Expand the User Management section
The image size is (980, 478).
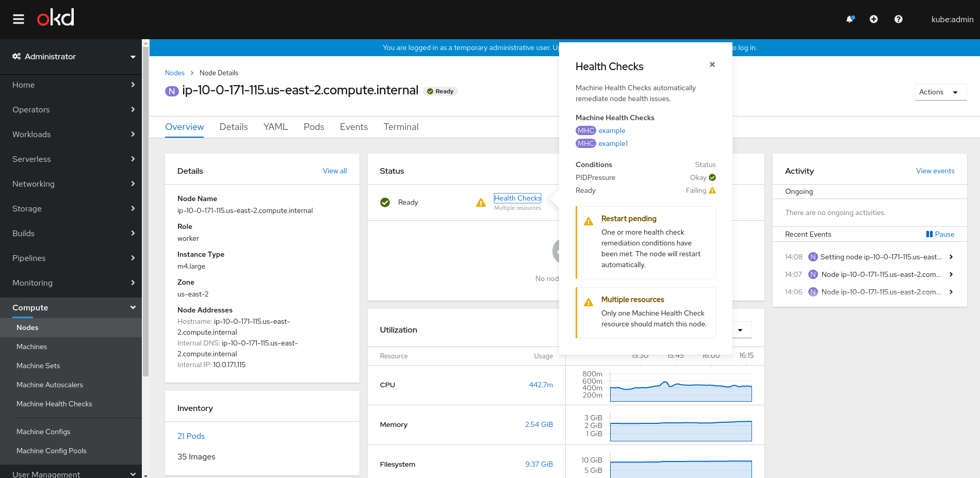coord(71,473)
